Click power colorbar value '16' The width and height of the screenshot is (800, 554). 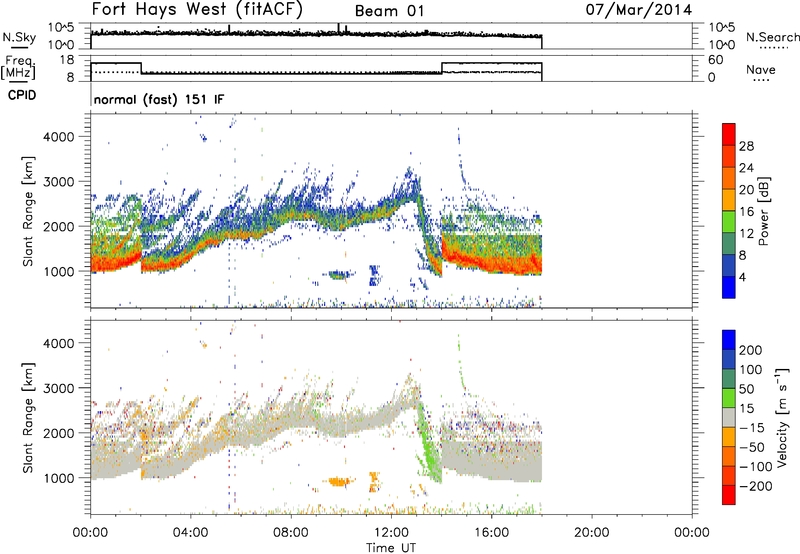[746, 212]
